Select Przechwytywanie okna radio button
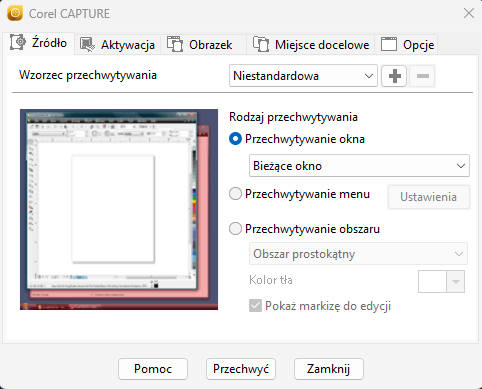This screenshot has height=389, width=482. pyautogui.click(x=235, y=139)
